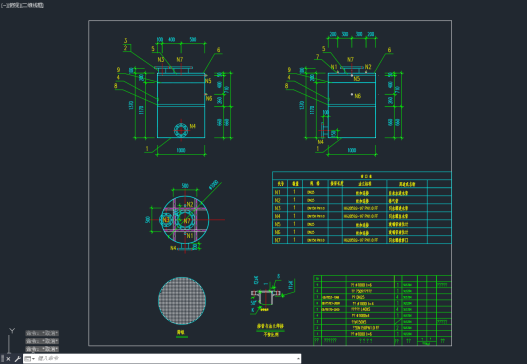
Task: Close the command line with the X icon
Action: [8, 359]
